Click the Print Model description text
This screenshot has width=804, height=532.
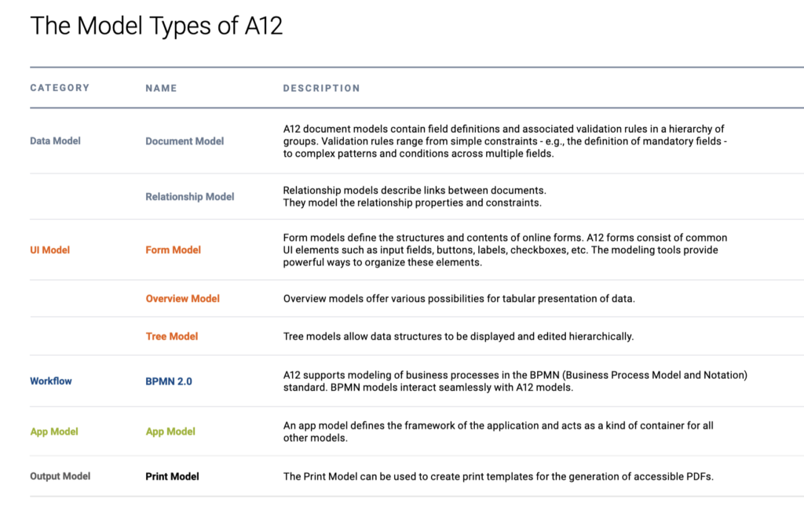click(x=498, y=476)
